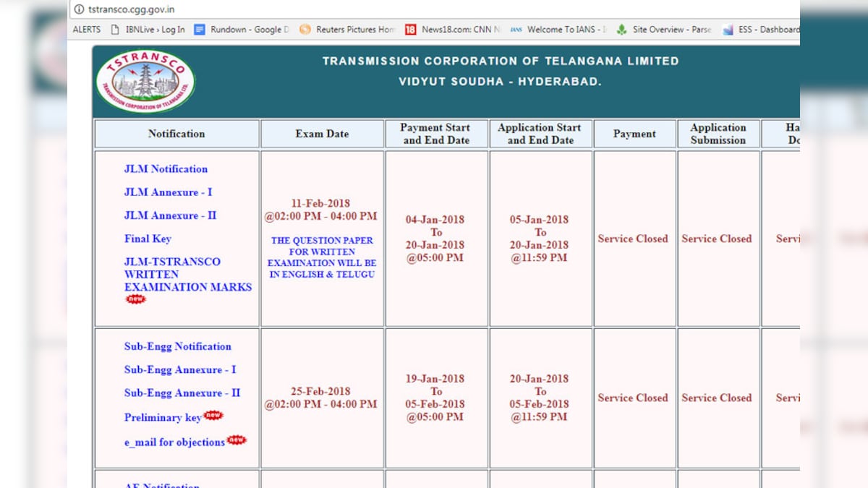The image size is (868, 488).
Task: Click the ESS Dashboard bookmark icon
Action: coord(728,30)
